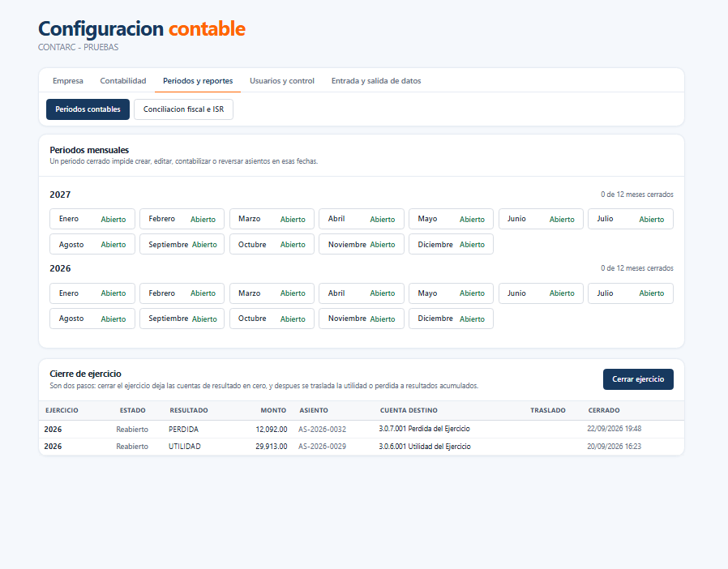This screenshot has width=728, height=569.
Task: Toggle Septiembre 2027 period status
Action: click(x=182, y=244)
